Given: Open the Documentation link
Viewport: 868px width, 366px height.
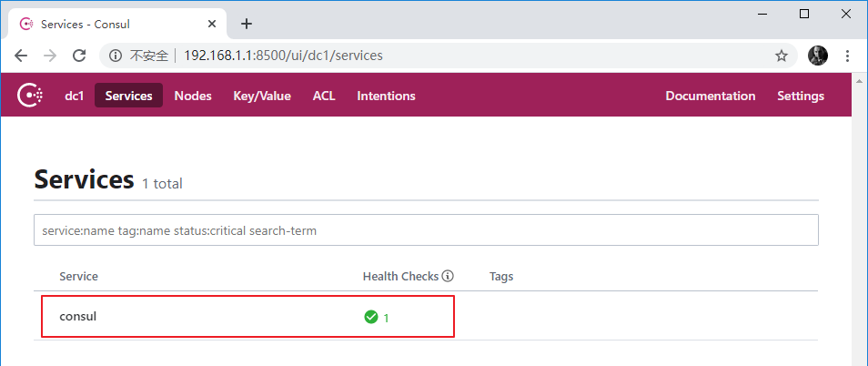Looking at the screenshot, I should [711, 96].
